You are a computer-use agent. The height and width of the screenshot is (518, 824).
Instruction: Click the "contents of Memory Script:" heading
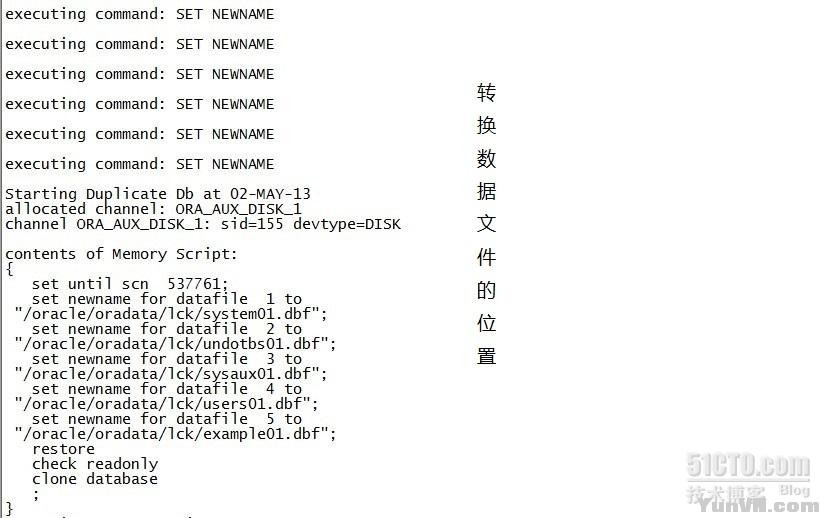(x=121, y=254)
